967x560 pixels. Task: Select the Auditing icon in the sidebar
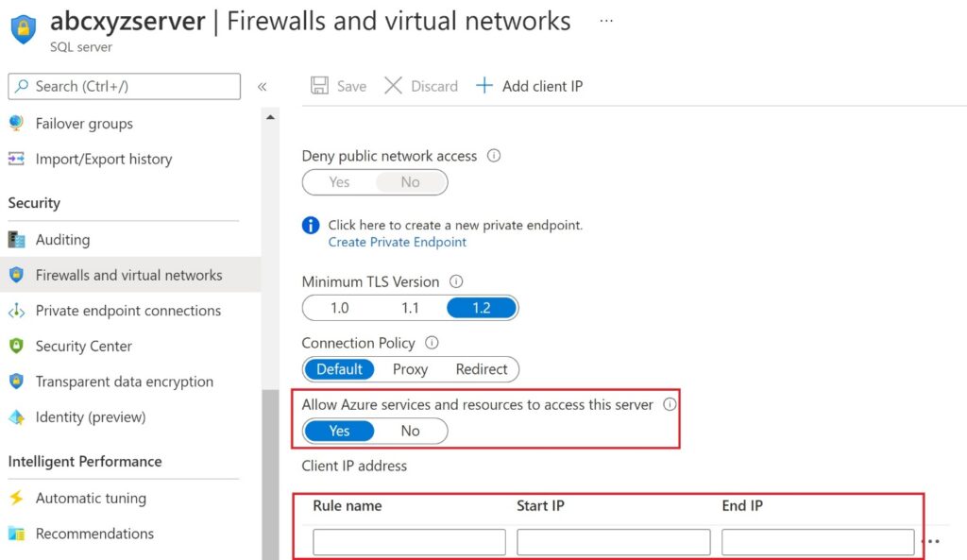pos(16,239)
